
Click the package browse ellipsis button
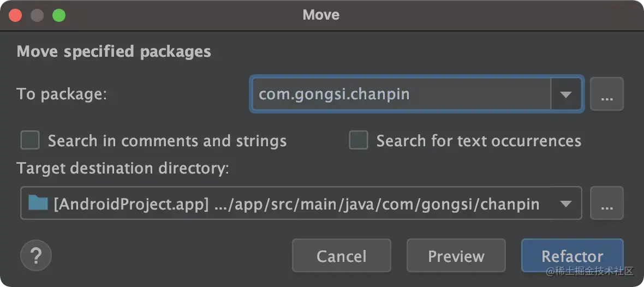(x=606, y=94)
